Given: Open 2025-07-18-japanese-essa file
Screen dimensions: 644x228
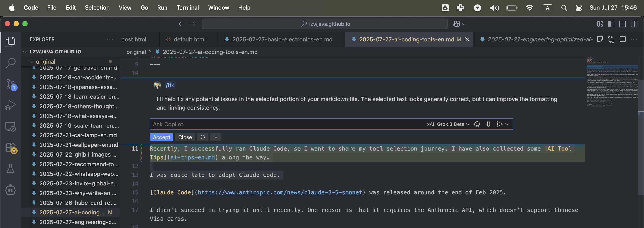Looking at the screenshot, I should (x=78, y=87).
